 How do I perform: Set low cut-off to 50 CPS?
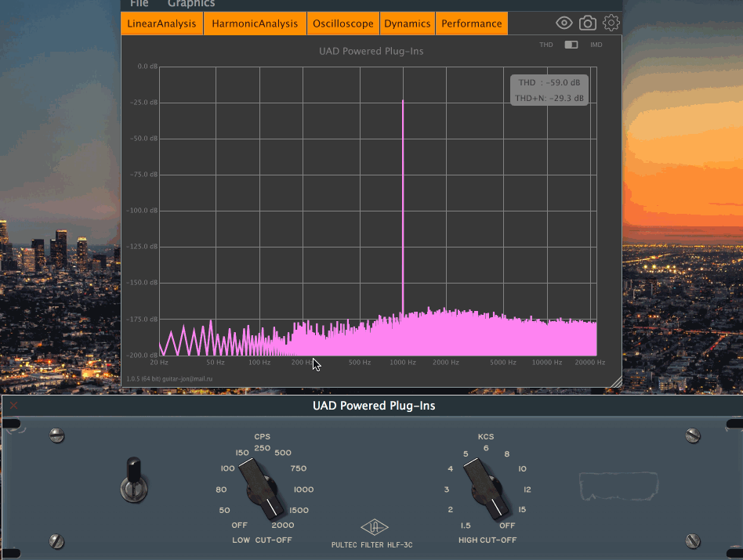(224, 511)
